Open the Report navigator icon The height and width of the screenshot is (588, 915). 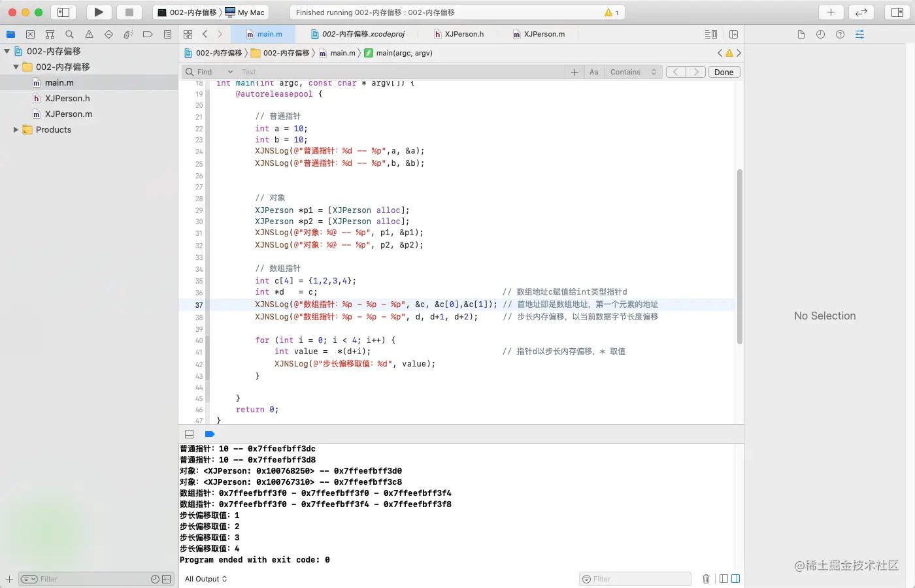[x=167, y=35]
